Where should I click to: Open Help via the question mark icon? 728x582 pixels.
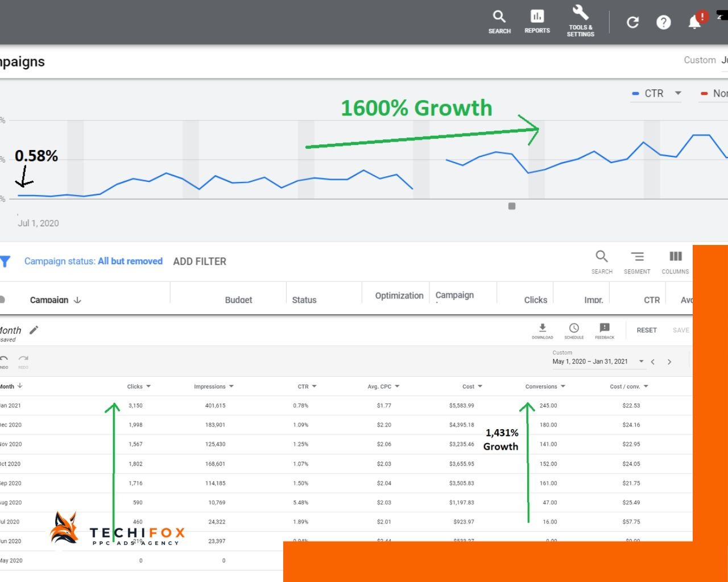(x=664, y=22)
